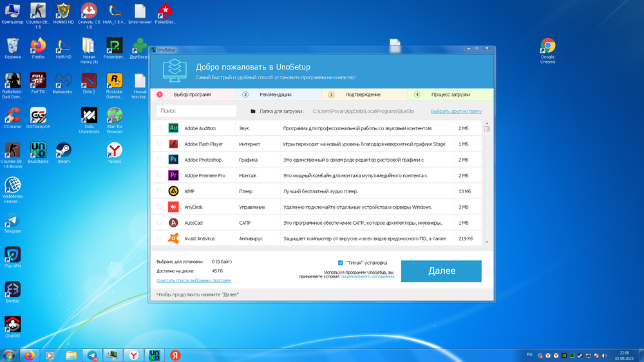This screenshot has height=362, width=644.
Task: Click the Adobe Photoshop icon in list
Action: [173, 159]
